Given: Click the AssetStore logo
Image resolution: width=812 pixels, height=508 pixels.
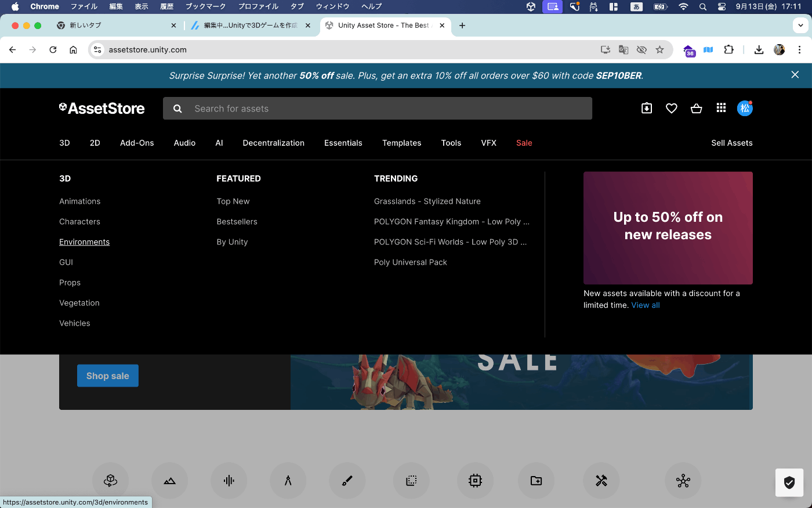Looking at the screenshot, I should tap(102, 108).
